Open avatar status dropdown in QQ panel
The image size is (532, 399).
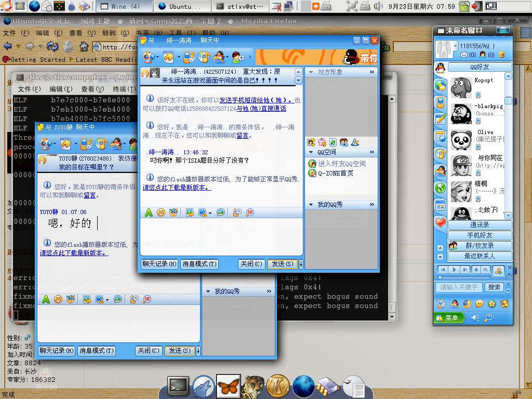click(455, 45)
